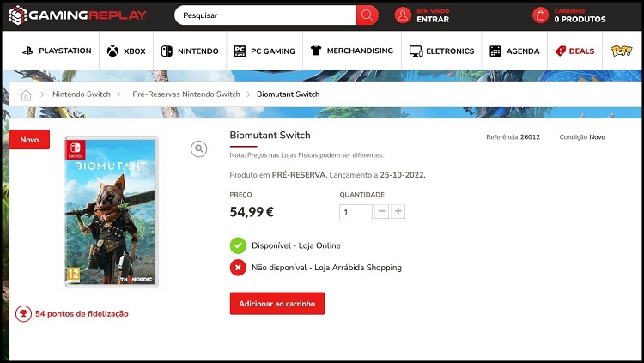
Task: Open the shopping cart icon
Action: point(540,15)
